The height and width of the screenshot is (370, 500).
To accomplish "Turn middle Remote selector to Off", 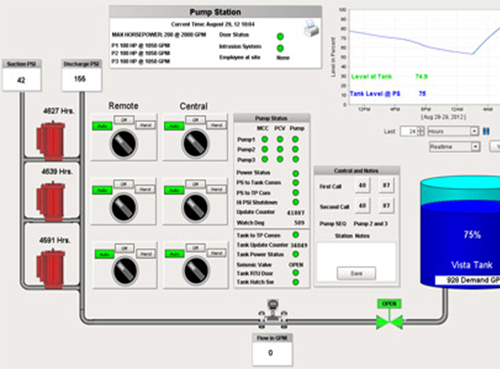I will [124, 184].
